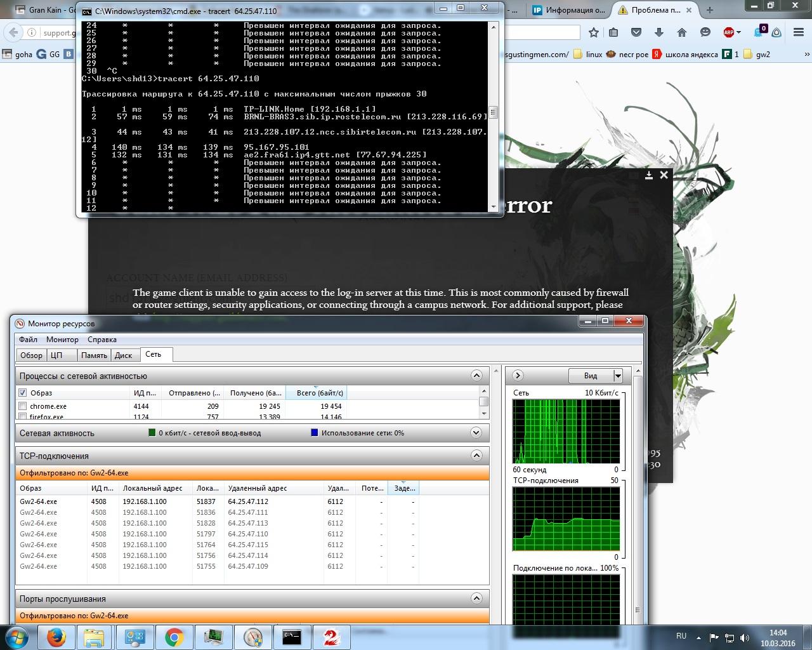This screenshot has height=650, width=812.
Task: Click the RU language indicator
Action: pos(681,636)
